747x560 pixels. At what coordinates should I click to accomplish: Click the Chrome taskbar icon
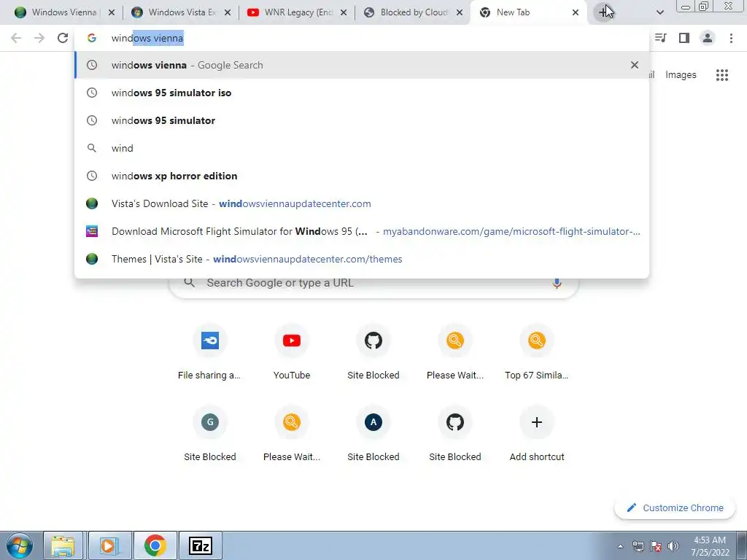point(155,545)
